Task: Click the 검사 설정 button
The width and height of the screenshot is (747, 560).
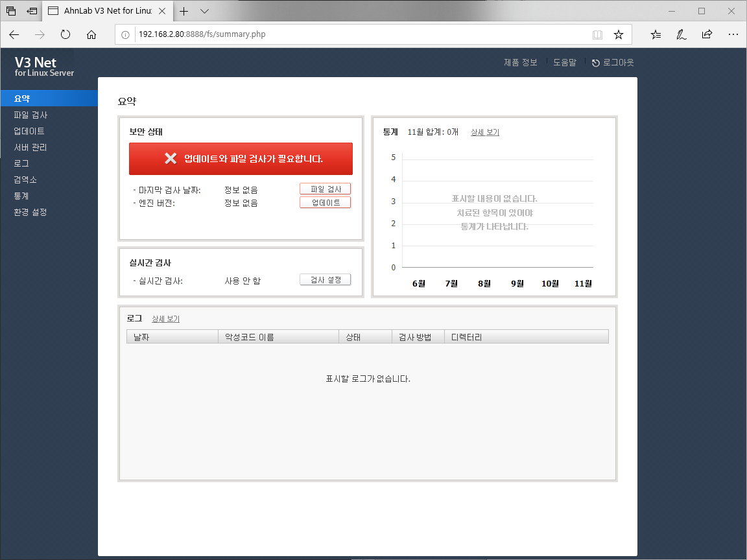Action: click(326, 279)
